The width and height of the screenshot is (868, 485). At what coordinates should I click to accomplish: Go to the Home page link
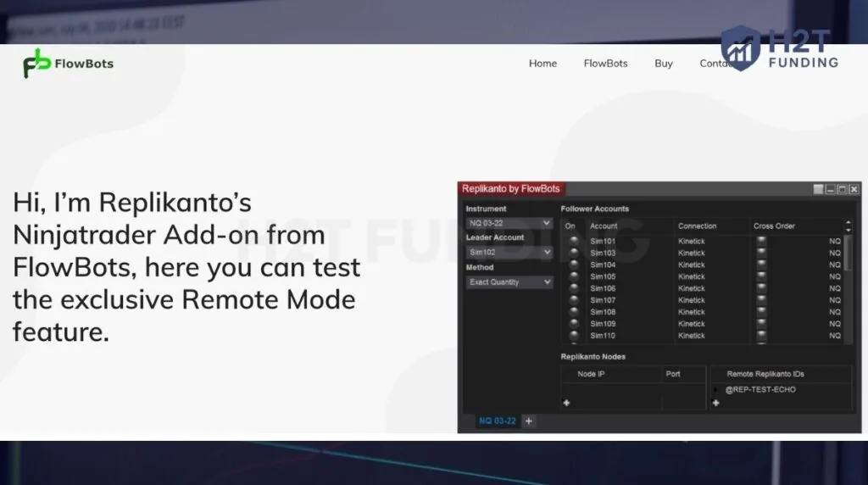(x=542, y=64)
